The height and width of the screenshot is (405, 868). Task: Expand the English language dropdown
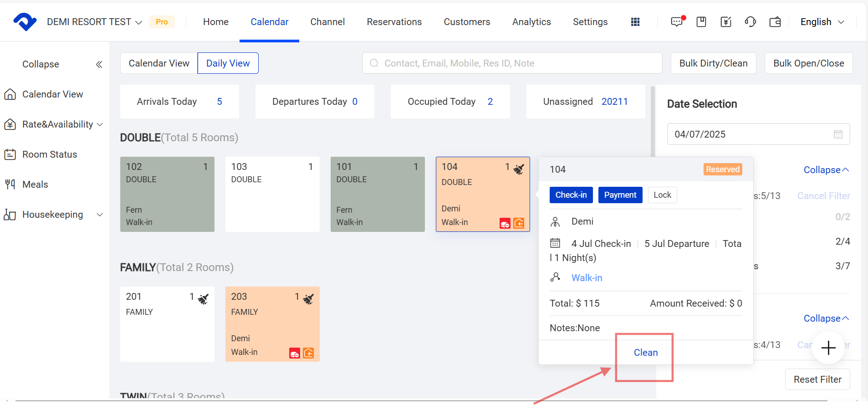822,22
